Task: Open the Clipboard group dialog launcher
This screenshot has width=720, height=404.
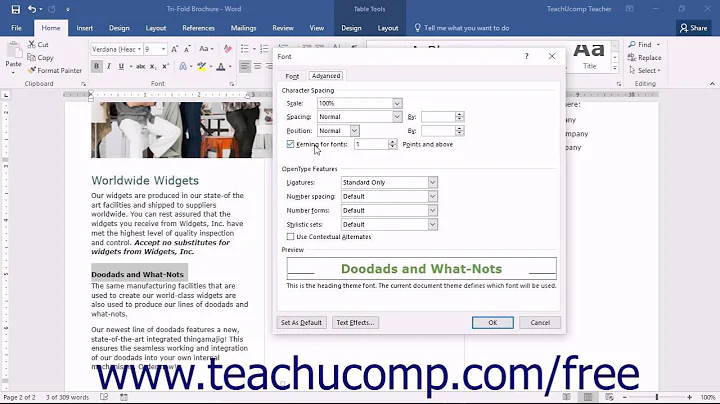Action: [x=83, y=84]
